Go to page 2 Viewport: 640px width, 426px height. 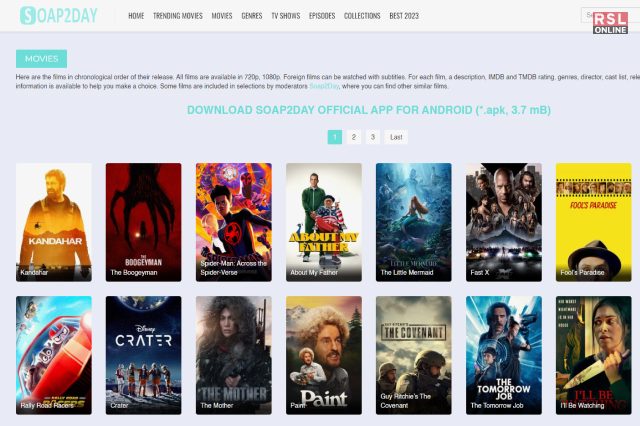tap(353, 137)
